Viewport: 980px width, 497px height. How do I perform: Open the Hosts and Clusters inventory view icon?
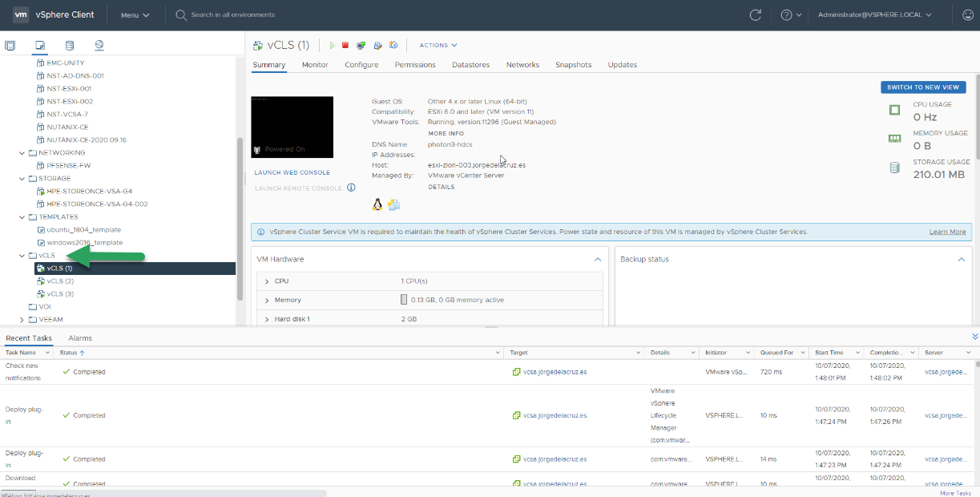(x=10, y=46)
